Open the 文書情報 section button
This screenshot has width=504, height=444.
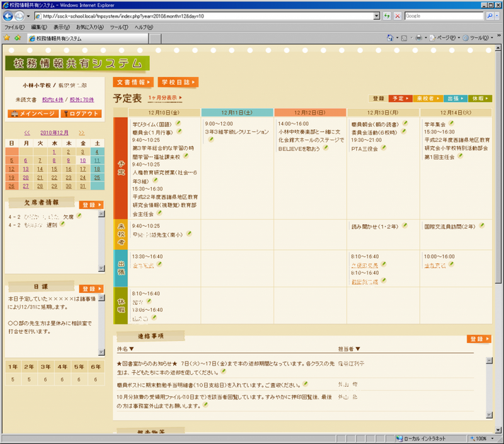click(x=133, y=82)
